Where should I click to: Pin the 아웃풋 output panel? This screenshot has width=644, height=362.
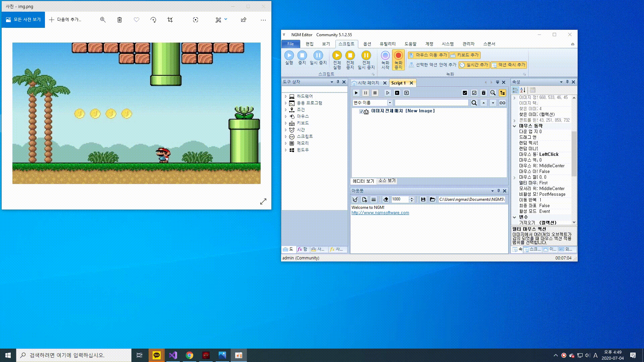click(x=498, y=191)
